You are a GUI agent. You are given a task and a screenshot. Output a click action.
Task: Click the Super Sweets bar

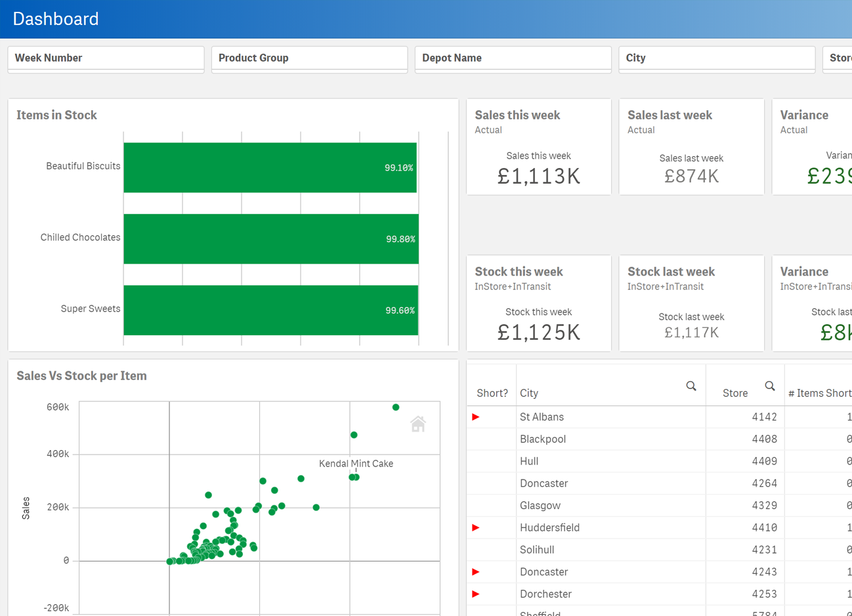tap(270, 310)
